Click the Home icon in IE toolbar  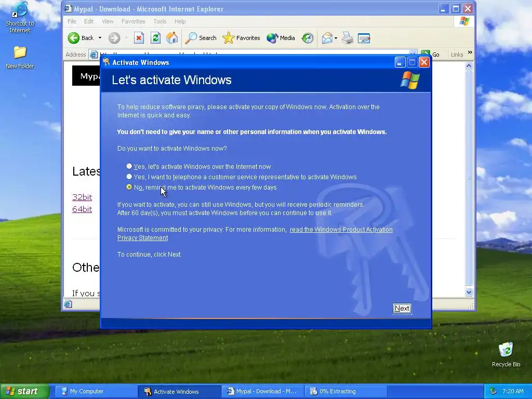172,38
